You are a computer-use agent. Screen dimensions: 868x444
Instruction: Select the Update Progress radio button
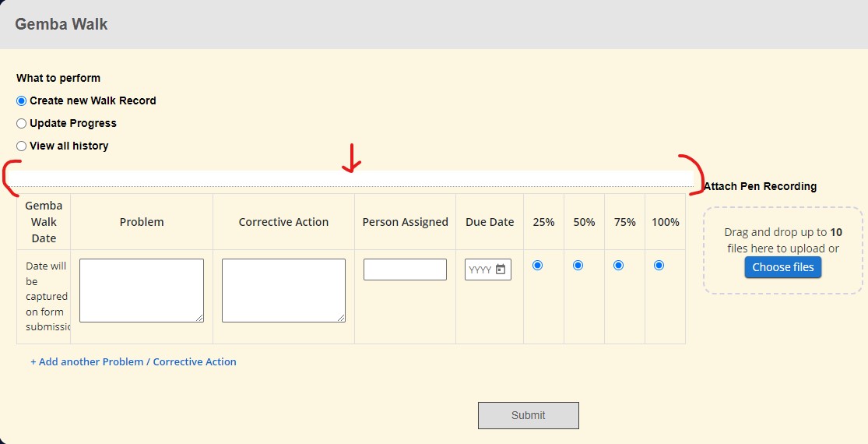pyautogui.click(x=22, y=123)
